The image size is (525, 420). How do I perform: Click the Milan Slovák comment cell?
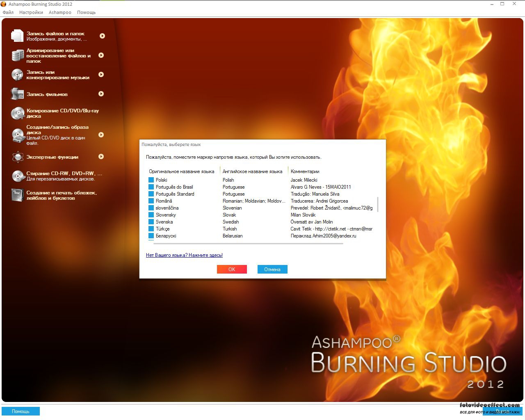click(x=303, y=215)
